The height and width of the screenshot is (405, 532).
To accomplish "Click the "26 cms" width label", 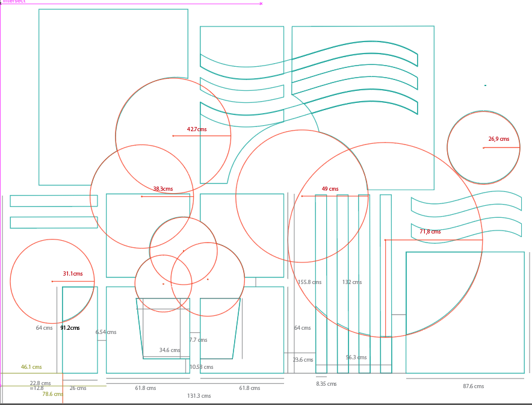I will coord(78,388).
